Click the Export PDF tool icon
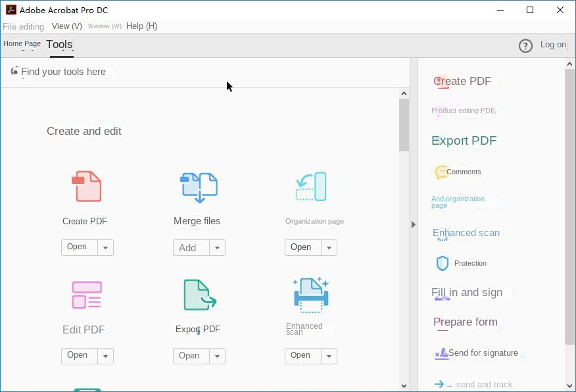This screenshot has width=576, height=392. (x=199, y=295)
